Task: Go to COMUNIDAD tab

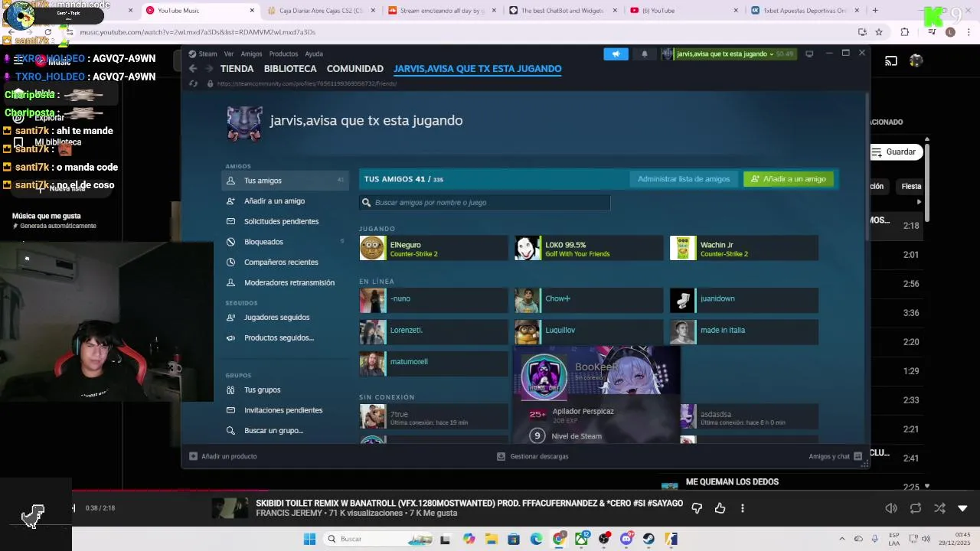Action: coord(354,69)
